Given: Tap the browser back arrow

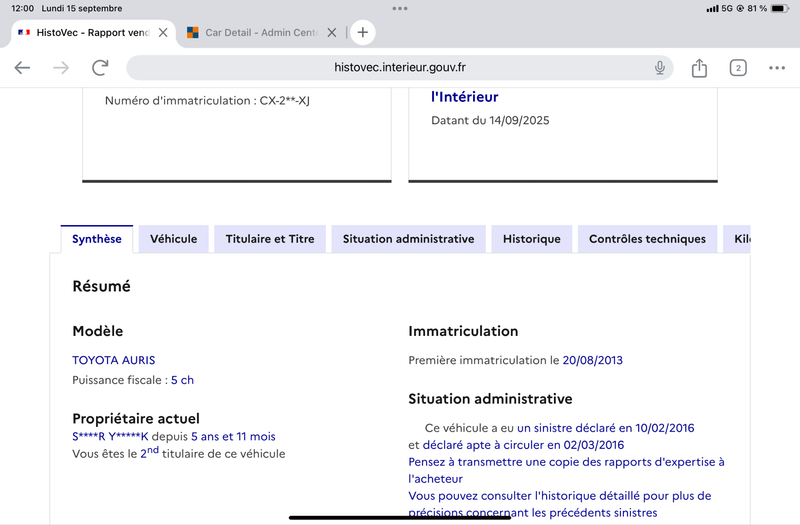Looking at the screenshot, I should pyautogui.click(x=23, y=68).
